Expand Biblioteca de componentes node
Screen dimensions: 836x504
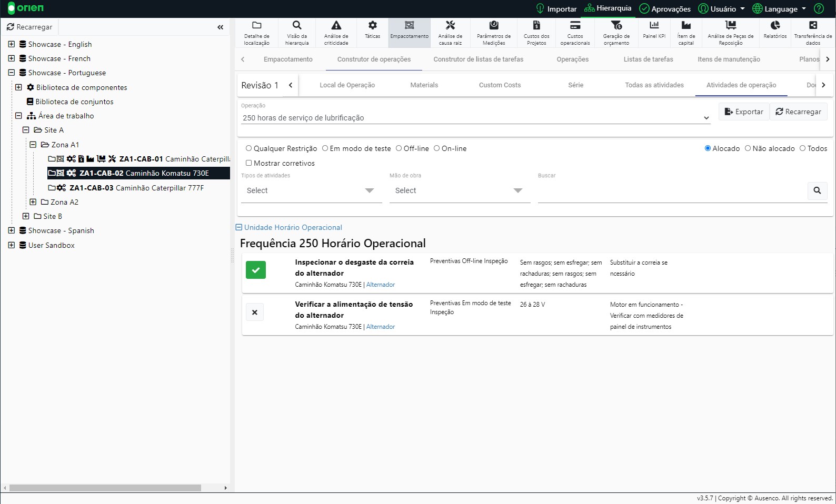pyautogui.click(x=18, y=87)
